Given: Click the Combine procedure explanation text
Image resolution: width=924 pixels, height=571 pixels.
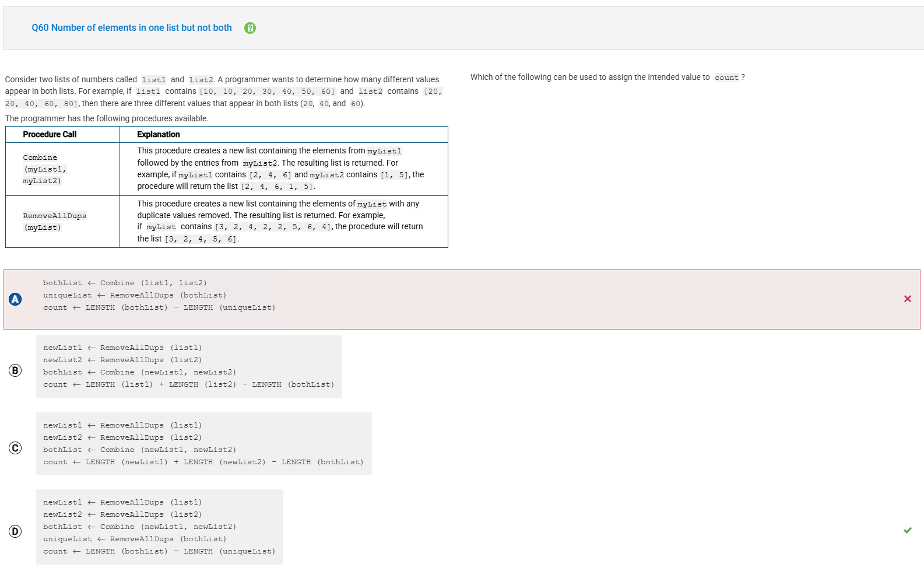Looking at the screenshot, I should 281,169.
